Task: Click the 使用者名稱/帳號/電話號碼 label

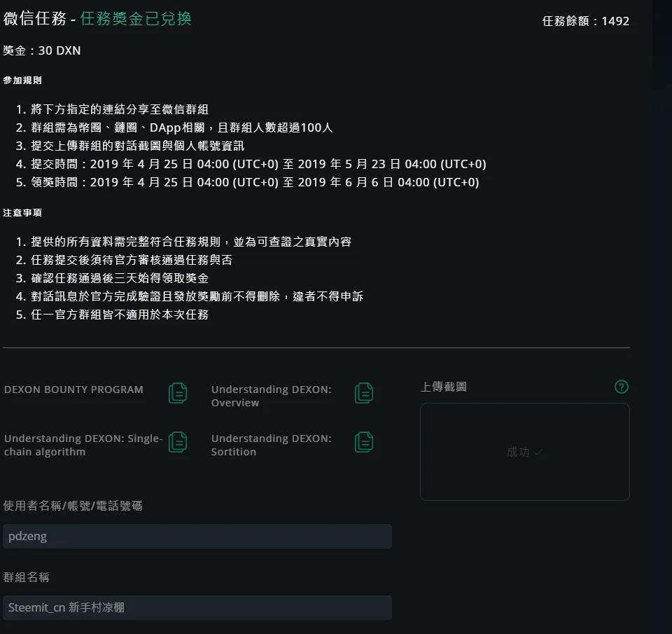Action: 72,506
